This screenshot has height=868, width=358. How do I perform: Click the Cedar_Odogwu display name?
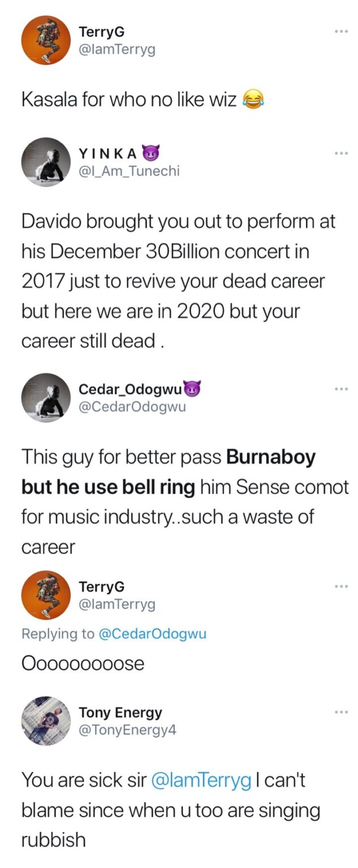[130, 389]
